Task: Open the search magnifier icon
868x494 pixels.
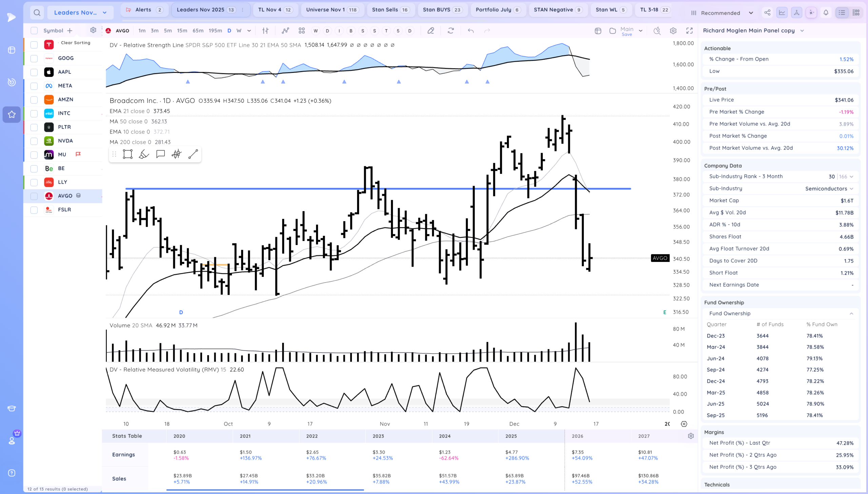Action: click(x=37, y=13)
